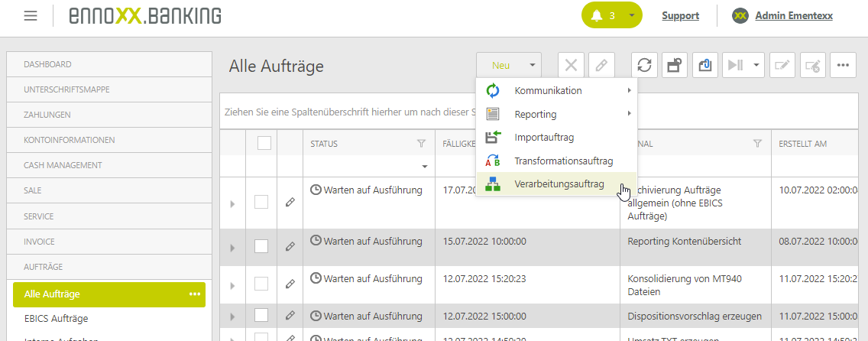The image size is (868, 341).
Task: Check the box for the Reporting Kontenübersicht row
Action: click(261, 246)
